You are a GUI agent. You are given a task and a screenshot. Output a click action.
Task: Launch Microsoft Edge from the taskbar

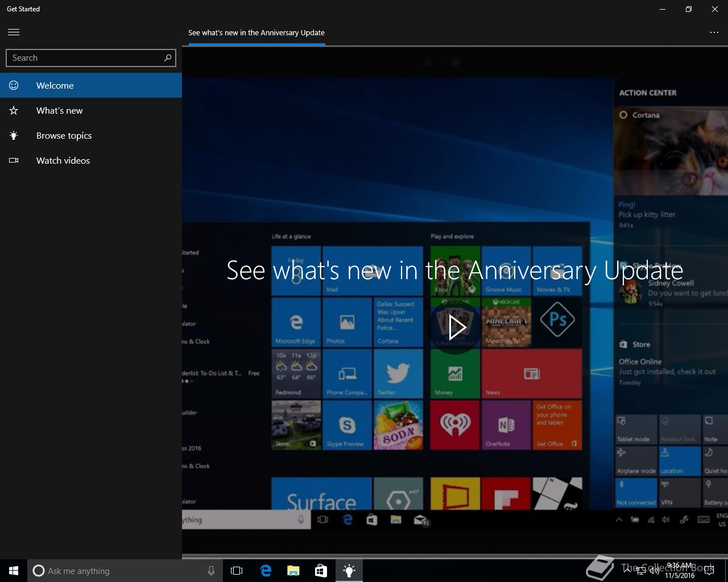[265, 571]
